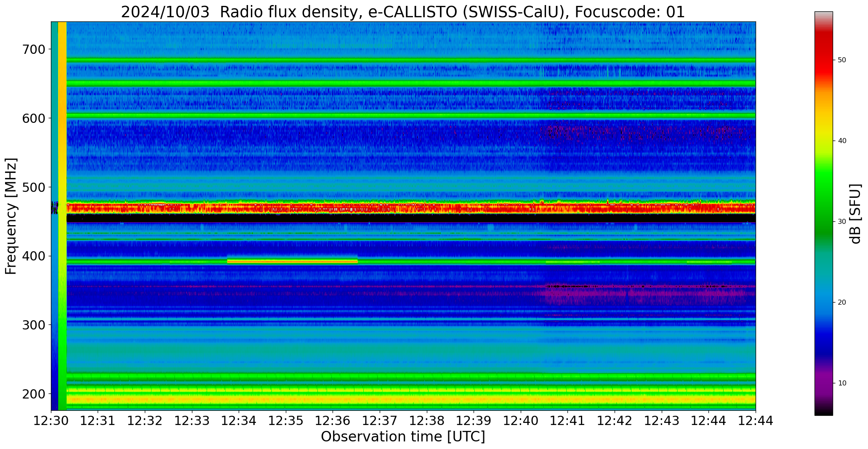Click the 12:42 time tick label
The image size is (868, 449).
pyautogui.click(x=615, y=421)
